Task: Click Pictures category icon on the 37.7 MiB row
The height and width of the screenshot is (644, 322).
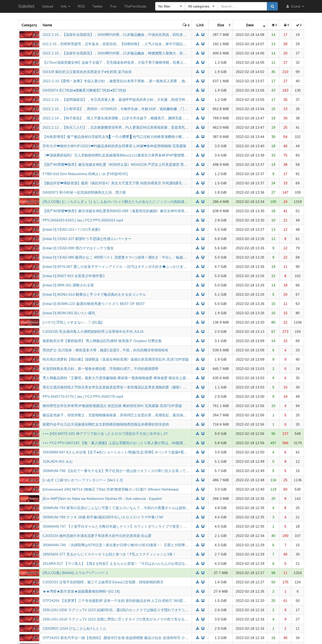Action: (29, 573)
